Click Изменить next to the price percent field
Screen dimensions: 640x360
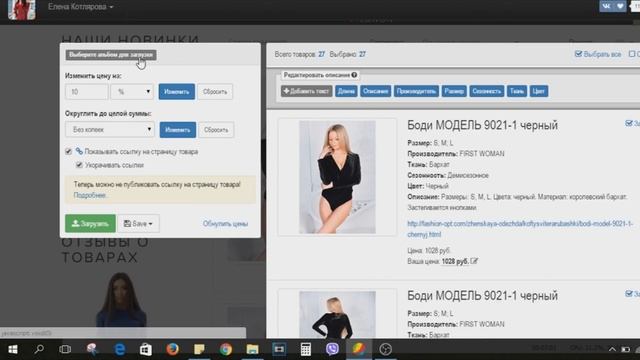177,92
